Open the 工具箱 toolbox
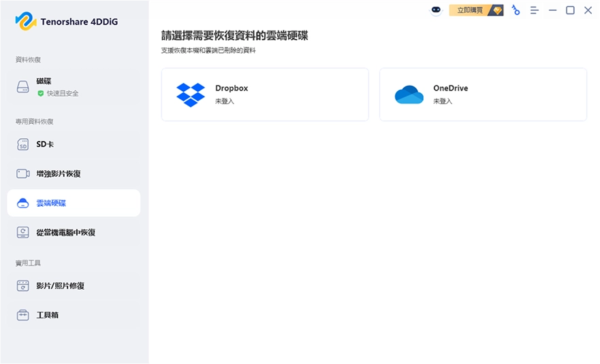 pyautogui.click(x=74, y=315)
